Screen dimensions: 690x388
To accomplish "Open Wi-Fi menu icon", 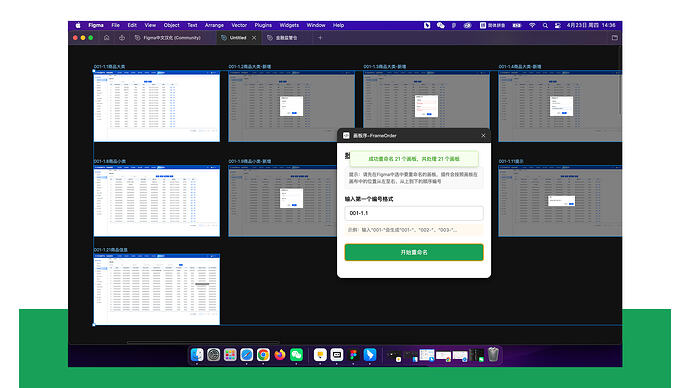I will pyautogui.click(x=532, y=26).
